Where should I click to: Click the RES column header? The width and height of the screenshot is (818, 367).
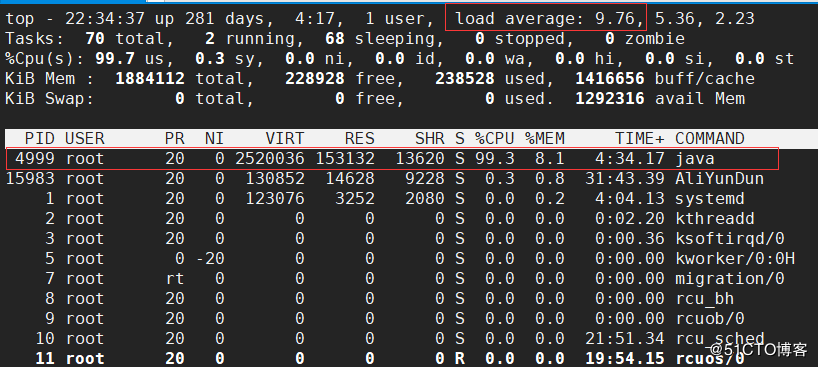tap(359, 139)
